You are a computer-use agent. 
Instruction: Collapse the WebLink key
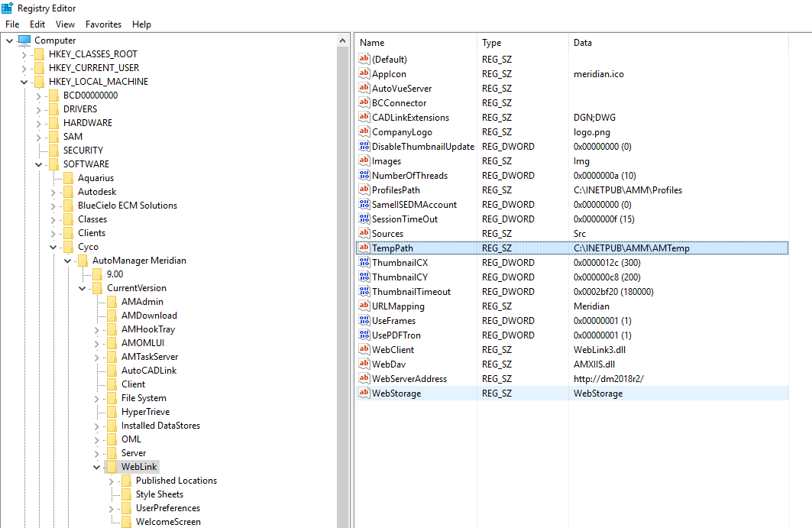pyautogui.click(x=96, y=467)
